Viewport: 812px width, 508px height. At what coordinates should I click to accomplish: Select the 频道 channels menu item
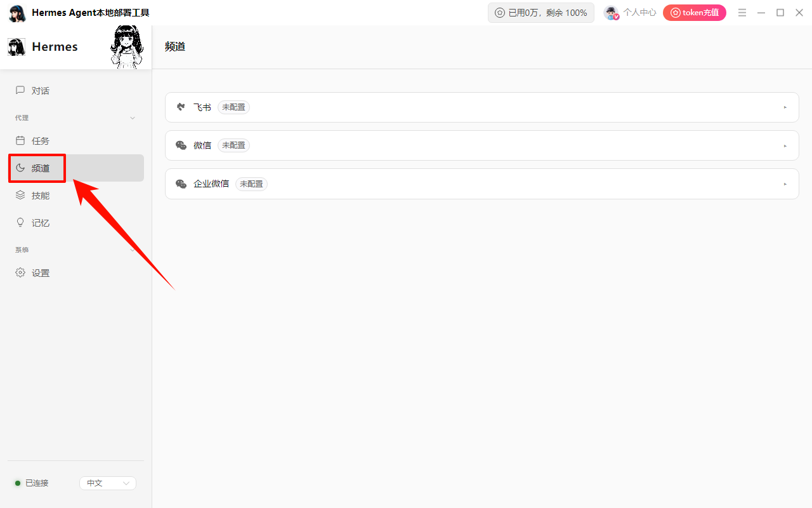[76, 168]
